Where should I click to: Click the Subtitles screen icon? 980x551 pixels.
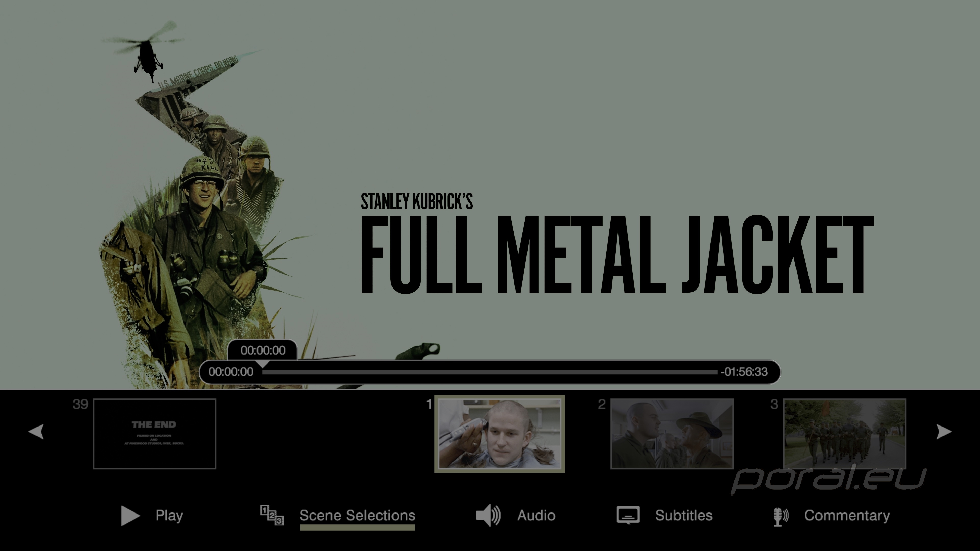pyautogui.click(x=628, y=515)
